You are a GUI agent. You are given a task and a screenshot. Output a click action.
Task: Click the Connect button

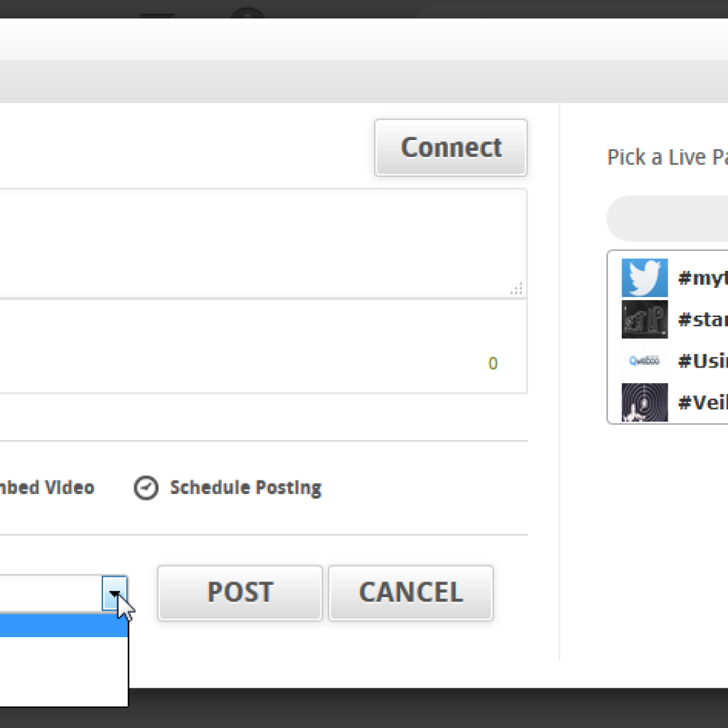click(x=451, y=148)
